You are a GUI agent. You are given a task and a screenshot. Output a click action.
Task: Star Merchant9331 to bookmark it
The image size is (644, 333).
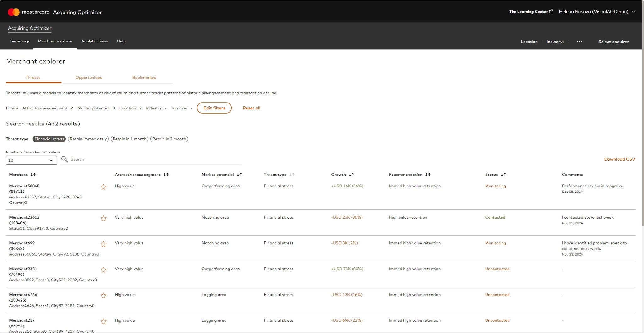103,269
